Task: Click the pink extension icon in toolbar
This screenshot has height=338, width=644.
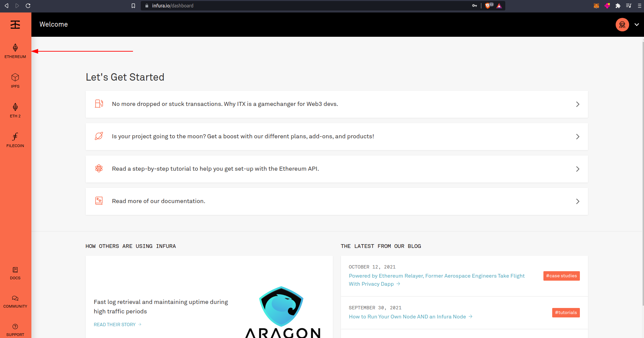Action: (607, 6)
